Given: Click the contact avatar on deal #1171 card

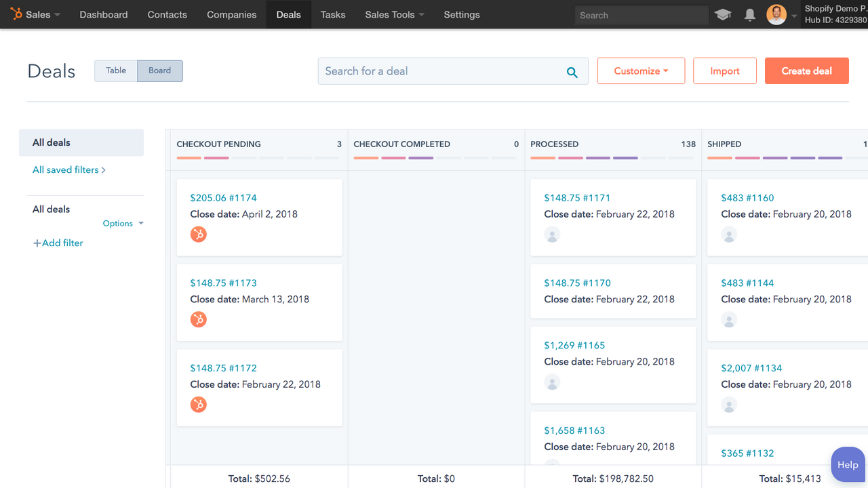Looking at the screenshot, I should click(x=552, y=235).
